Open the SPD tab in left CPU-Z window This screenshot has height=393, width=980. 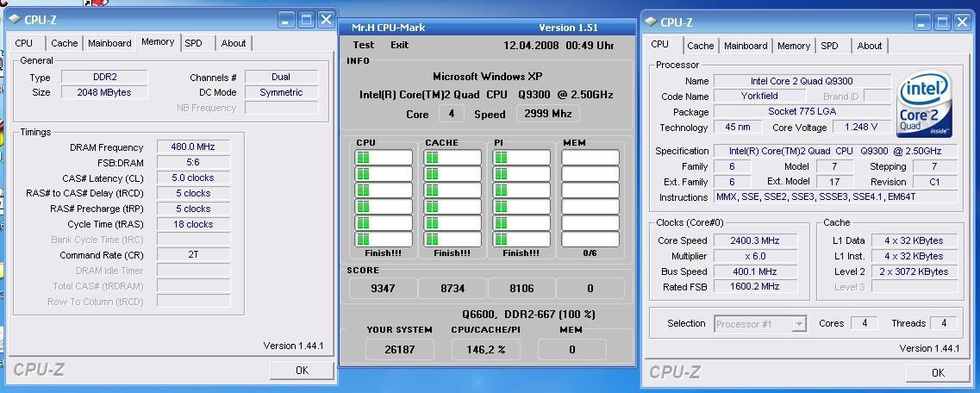194,43
